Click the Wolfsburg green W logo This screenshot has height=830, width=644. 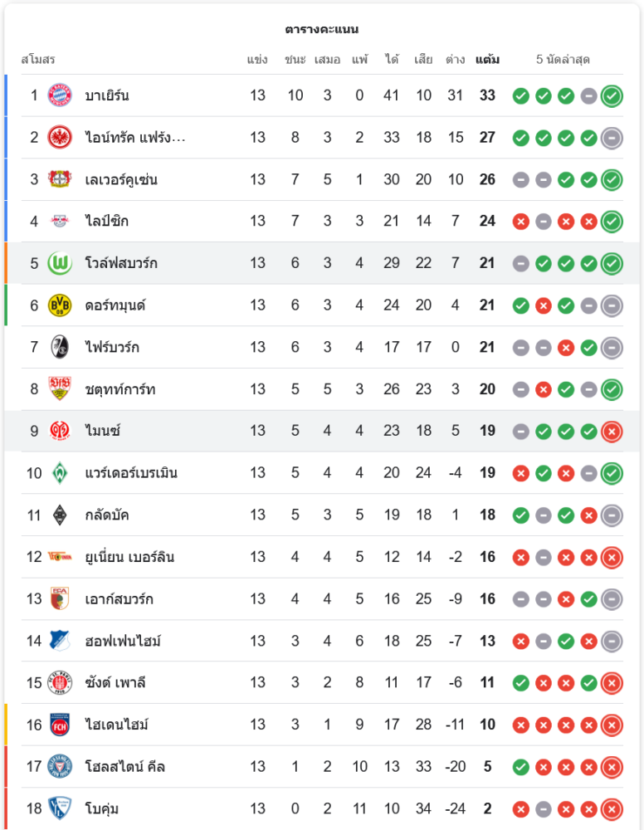[60, 263]
